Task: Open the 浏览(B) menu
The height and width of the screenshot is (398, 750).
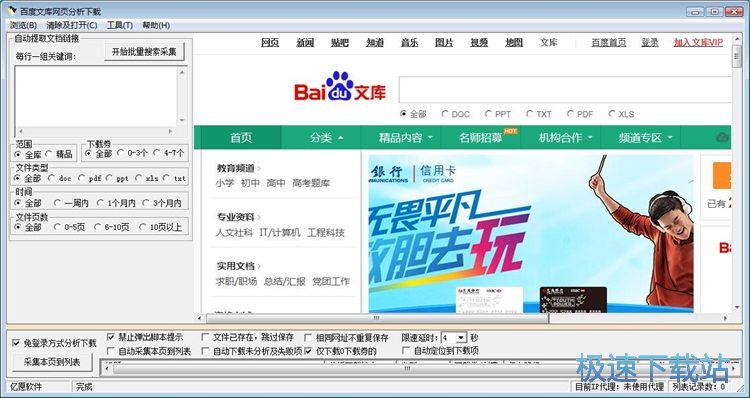Action: click(23, 25)
